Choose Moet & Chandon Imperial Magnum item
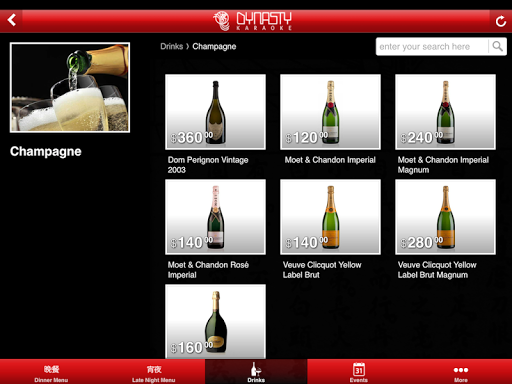This screenshot has height=384, width=512. (x=445, y=112)
